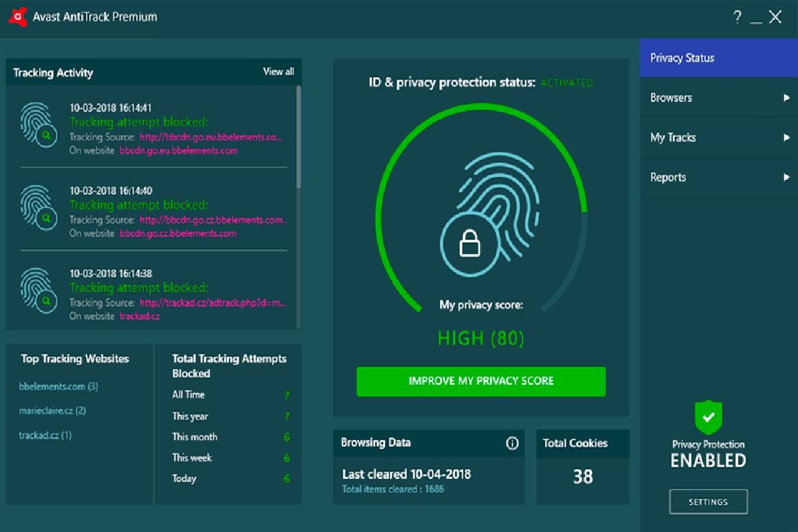This screenshot has width=798, height=532.
Task: Click the magnifier fingerprint icon on the second entry
Action: click(x=40, y=205)
